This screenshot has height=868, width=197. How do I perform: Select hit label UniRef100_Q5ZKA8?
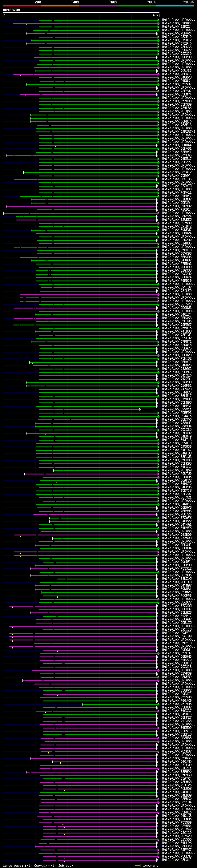coord(177,101)
